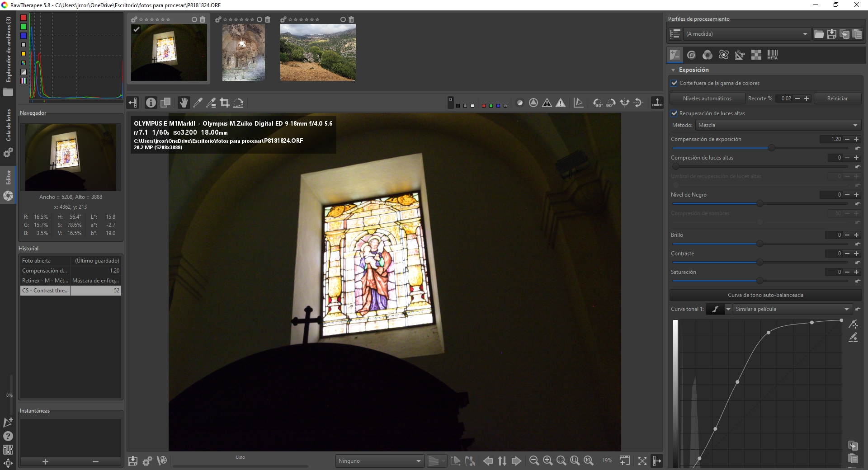The image size is (868, 470).
Task: Click the Reiniciar button
Action: [x=837, y=99]
